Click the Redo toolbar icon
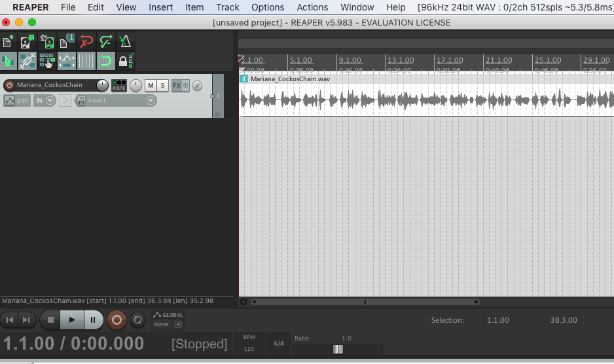The height and width of the screenshot is (364, 614). [106, 43]
